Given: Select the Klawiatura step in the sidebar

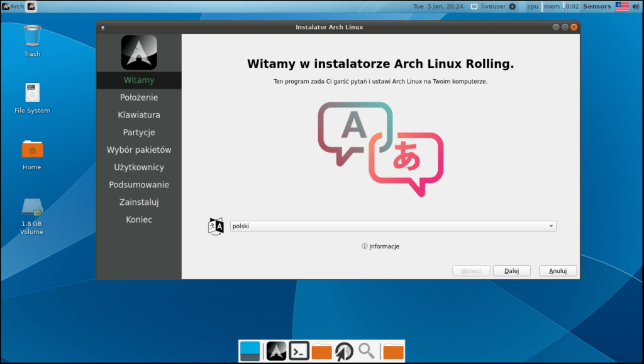Looking at the screenshot, I should [x=139, y=115].
